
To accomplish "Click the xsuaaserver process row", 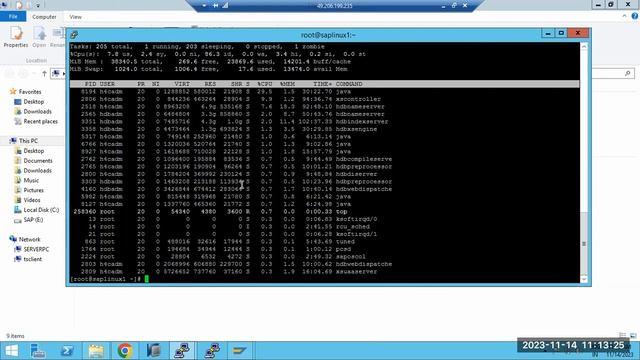I will 229,272.
